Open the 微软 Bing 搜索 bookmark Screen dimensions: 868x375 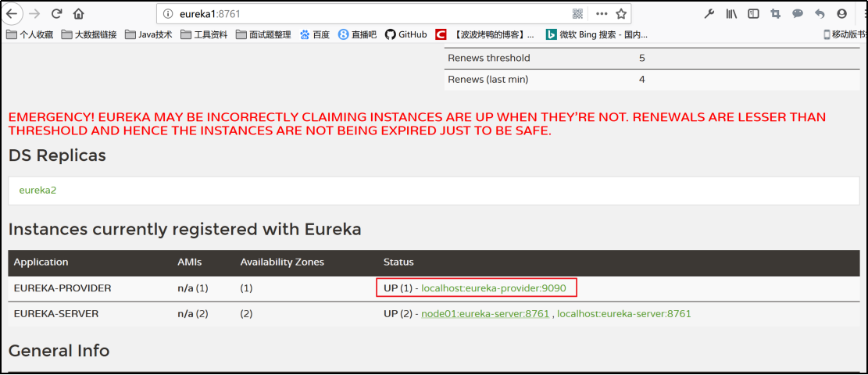coord(597,34)
